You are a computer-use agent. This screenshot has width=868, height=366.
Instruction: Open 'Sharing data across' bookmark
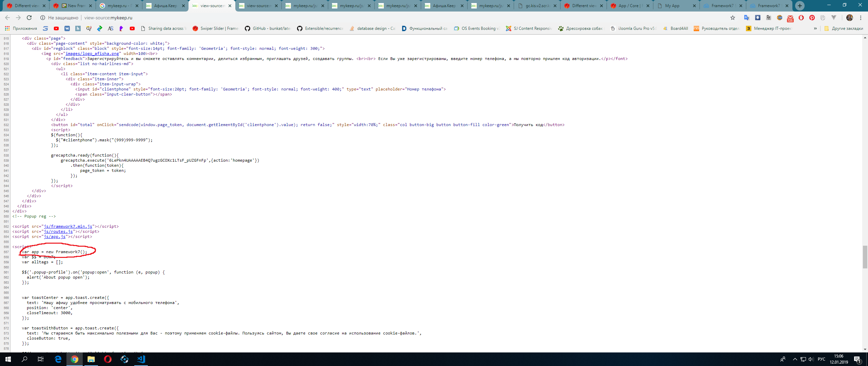tap(164, 28)
